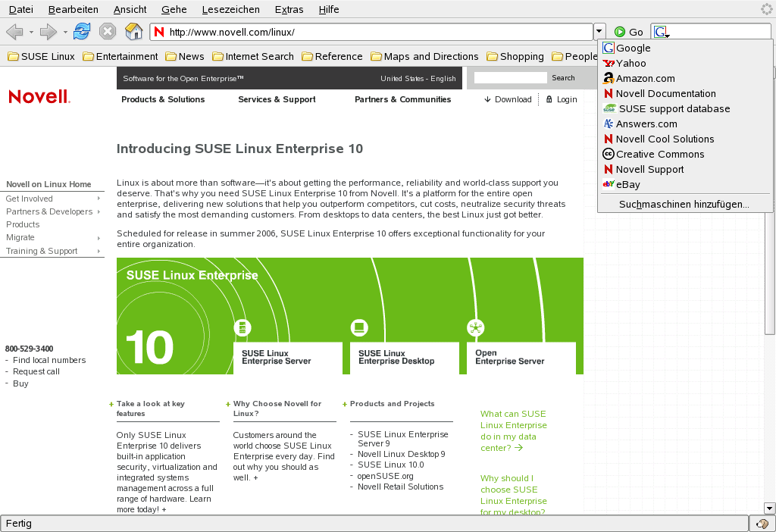
Task: Open Shopping bookmark folder
Action: (515, 56)
